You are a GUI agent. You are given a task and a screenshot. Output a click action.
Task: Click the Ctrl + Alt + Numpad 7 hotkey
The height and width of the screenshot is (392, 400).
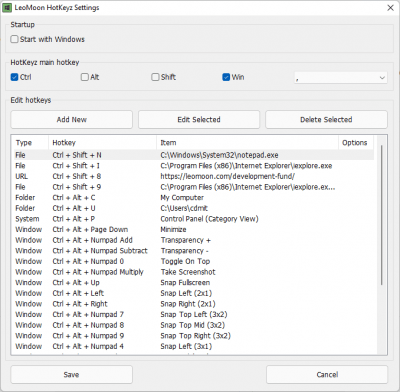(88, 315)
